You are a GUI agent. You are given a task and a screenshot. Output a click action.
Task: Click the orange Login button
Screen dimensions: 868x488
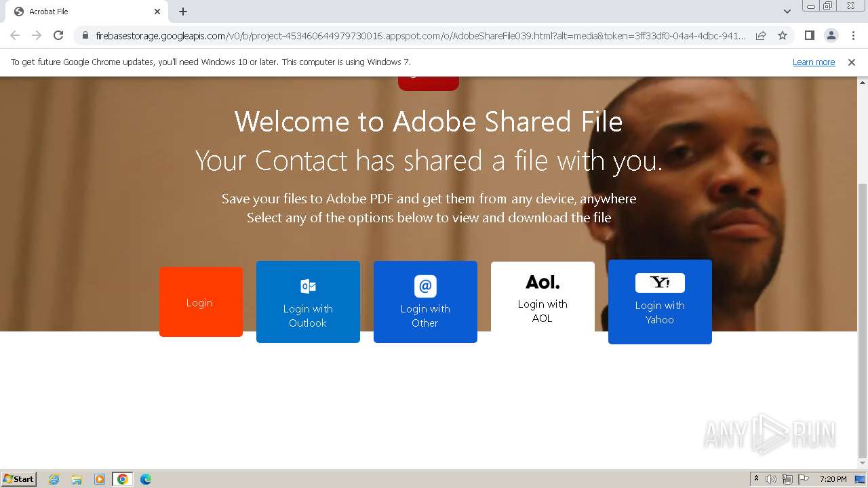click(x=201, y=302)
